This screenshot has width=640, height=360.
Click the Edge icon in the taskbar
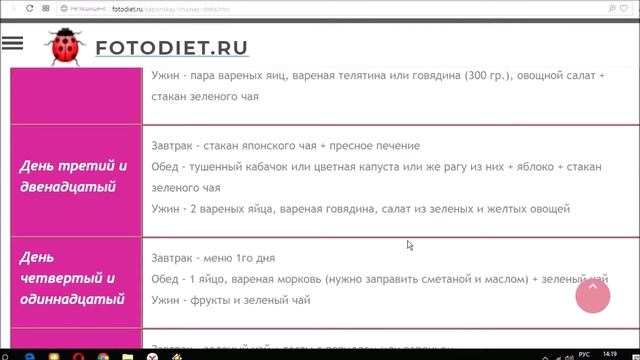pyautogui.click(x=29, y=356)
